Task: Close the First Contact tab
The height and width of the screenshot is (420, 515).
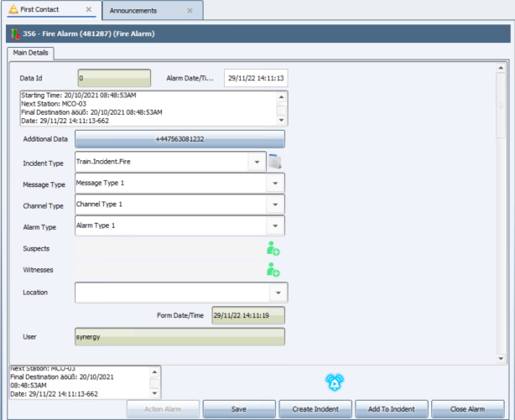Action: pos(89,11)
